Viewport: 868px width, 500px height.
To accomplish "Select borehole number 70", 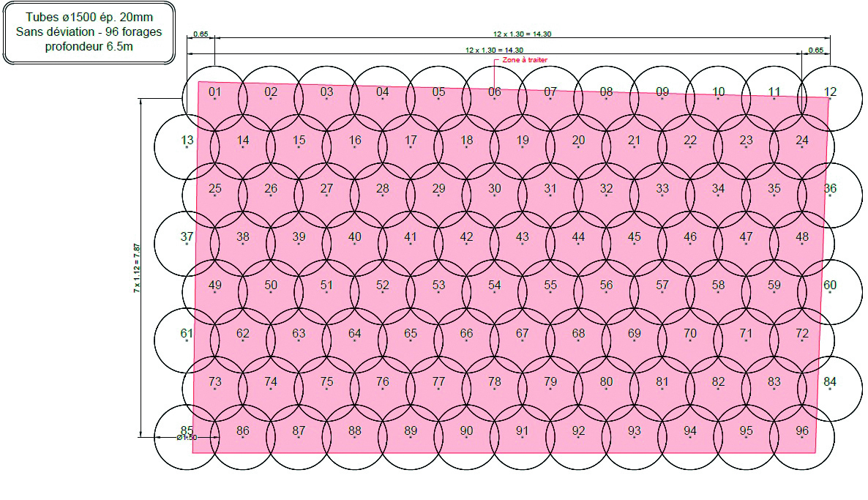I will tap(690, 333).
